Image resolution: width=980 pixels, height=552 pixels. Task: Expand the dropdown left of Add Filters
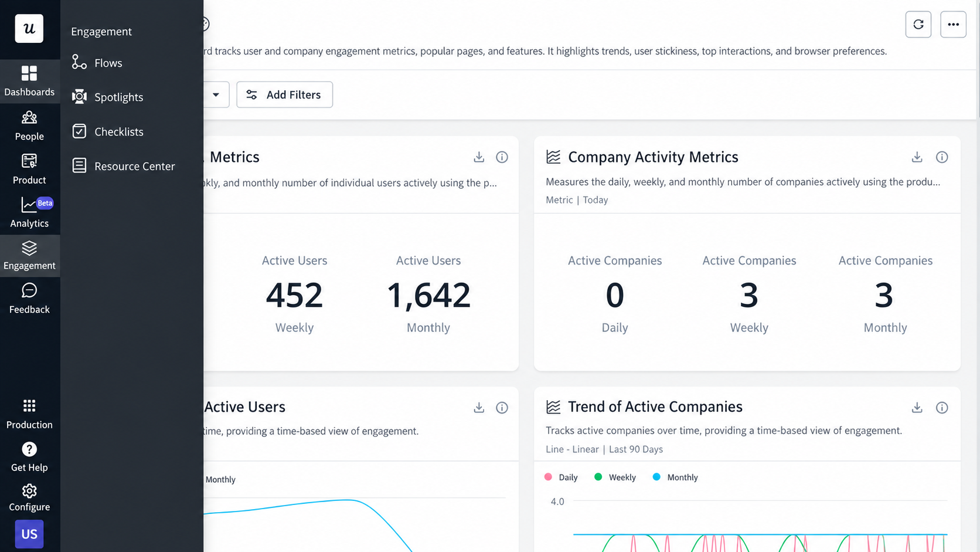coord(216,94)
